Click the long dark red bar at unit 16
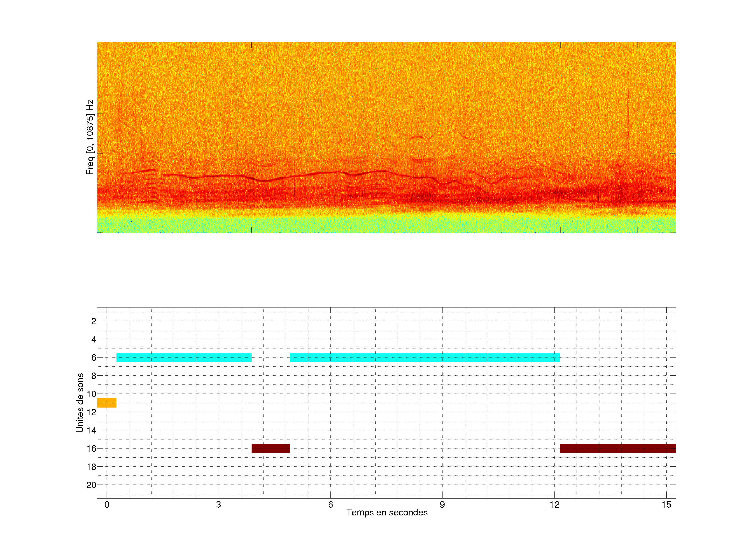Viewport: 747px width, 560px height. tap(618, 448)
